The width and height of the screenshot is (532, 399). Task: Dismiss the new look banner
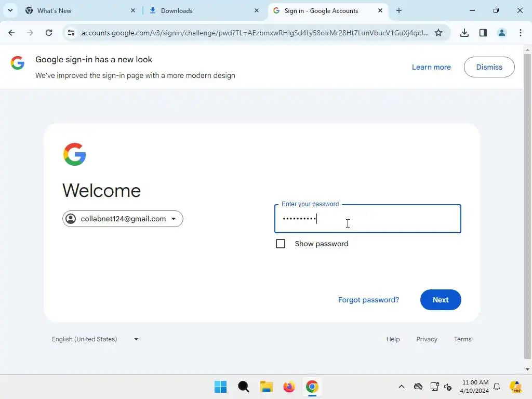[489, 67]
